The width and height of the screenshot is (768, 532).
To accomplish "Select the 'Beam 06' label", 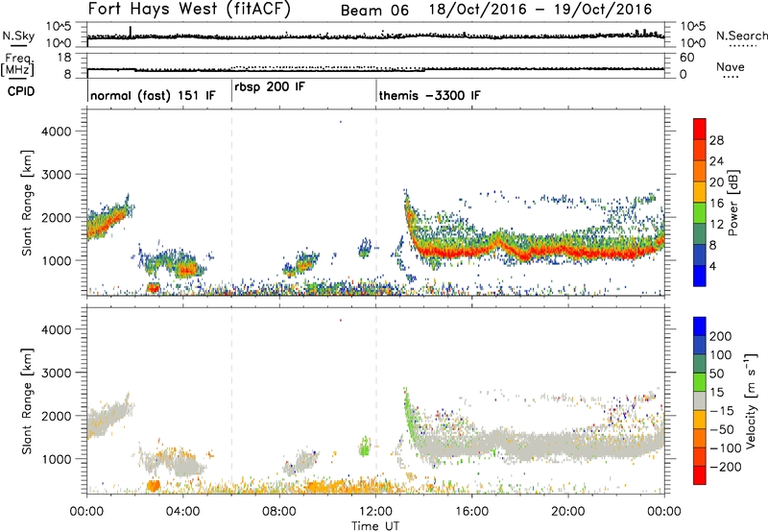I will pyautogui.click(x=374, y=11).
